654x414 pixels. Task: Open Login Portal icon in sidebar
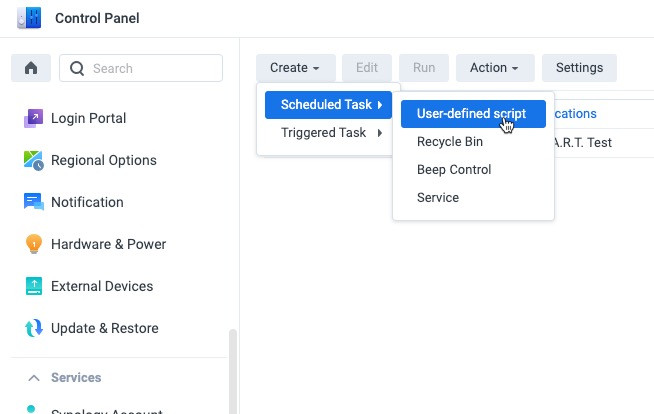[x=34, y=118]
